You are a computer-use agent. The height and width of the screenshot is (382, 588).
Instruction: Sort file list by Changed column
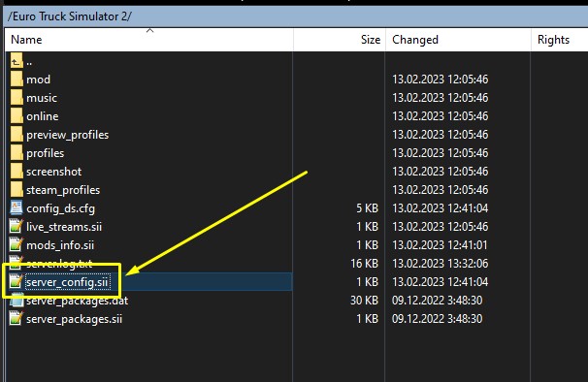tap(458, 40)
